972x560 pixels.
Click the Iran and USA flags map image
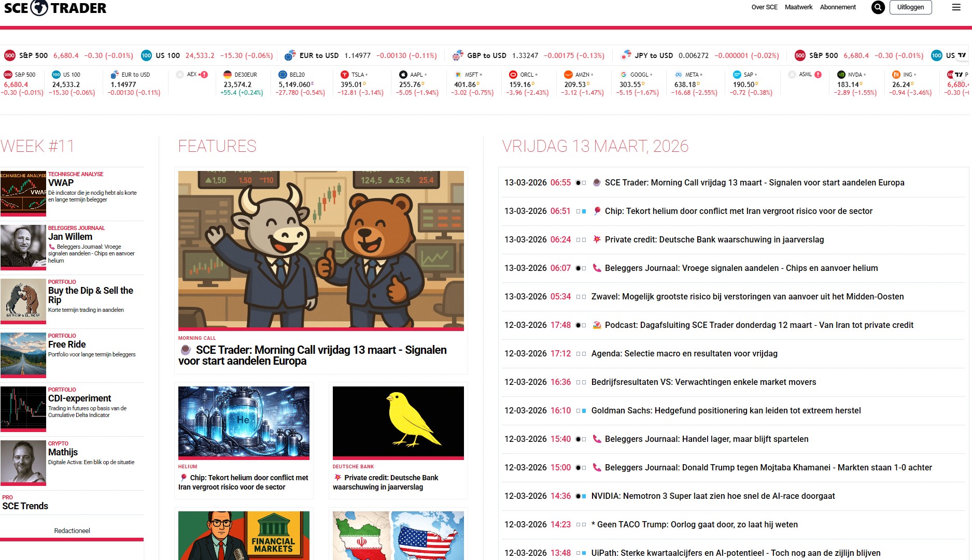pyautogui.click(x=398, y=536)
